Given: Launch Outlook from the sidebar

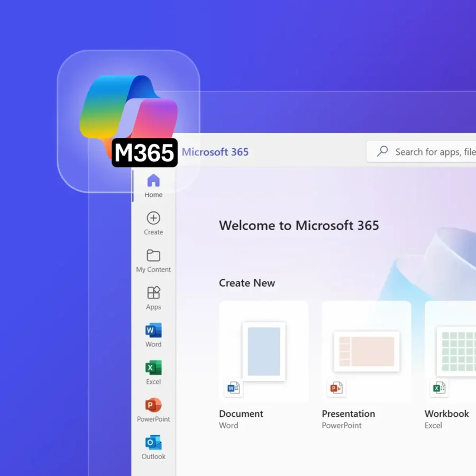Looking at the screenshot, I should pyautogui.click(x=153, y=447).
